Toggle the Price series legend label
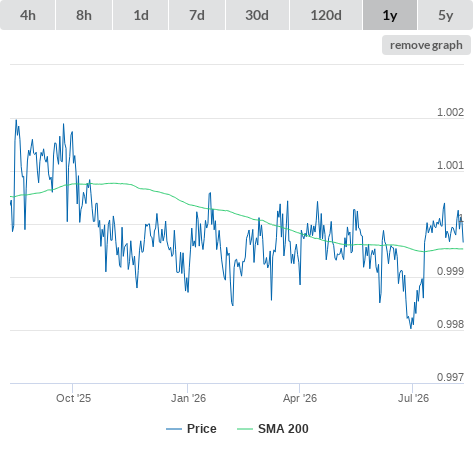 click(202, 429)
